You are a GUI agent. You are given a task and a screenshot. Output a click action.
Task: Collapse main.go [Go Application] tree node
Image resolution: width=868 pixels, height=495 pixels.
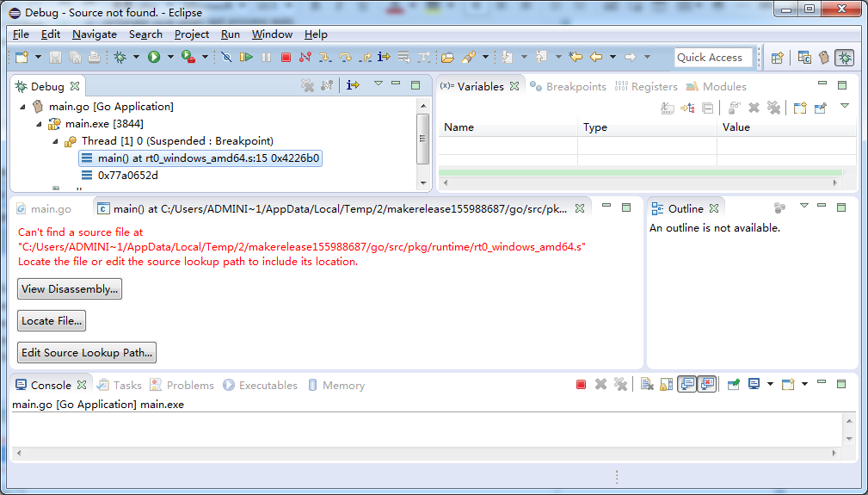point(22,107)
